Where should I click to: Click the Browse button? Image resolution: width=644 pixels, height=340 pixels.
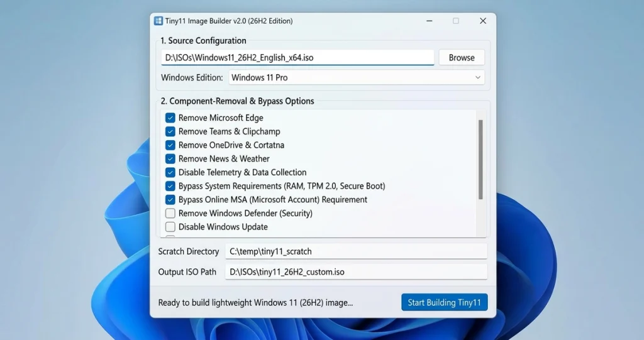pyautogui.click(x=462, y=57)
